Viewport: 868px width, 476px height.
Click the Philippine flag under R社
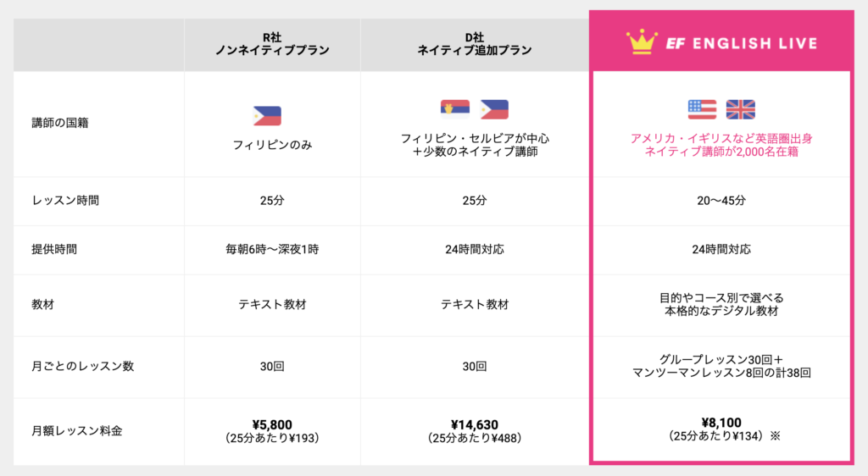(x=267, y=116)
